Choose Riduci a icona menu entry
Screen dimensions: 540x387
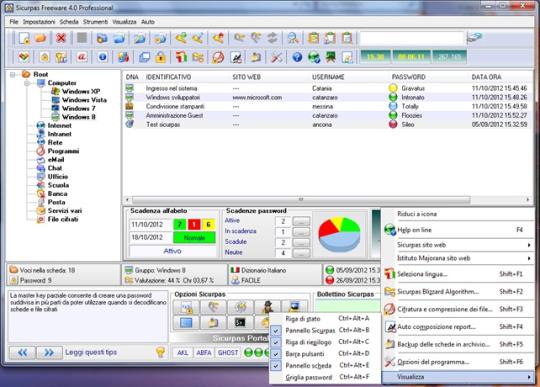coord(458,214)
